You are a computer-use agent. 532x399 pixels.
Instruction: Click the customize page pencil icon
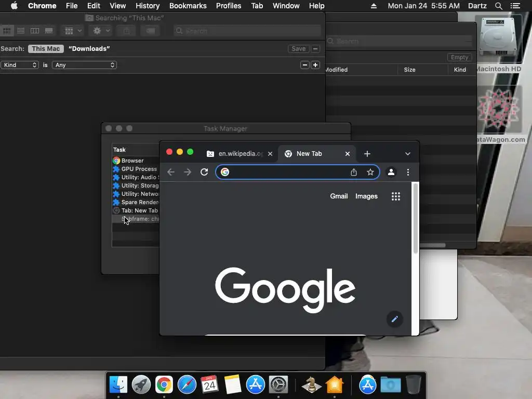coord(395,319)
